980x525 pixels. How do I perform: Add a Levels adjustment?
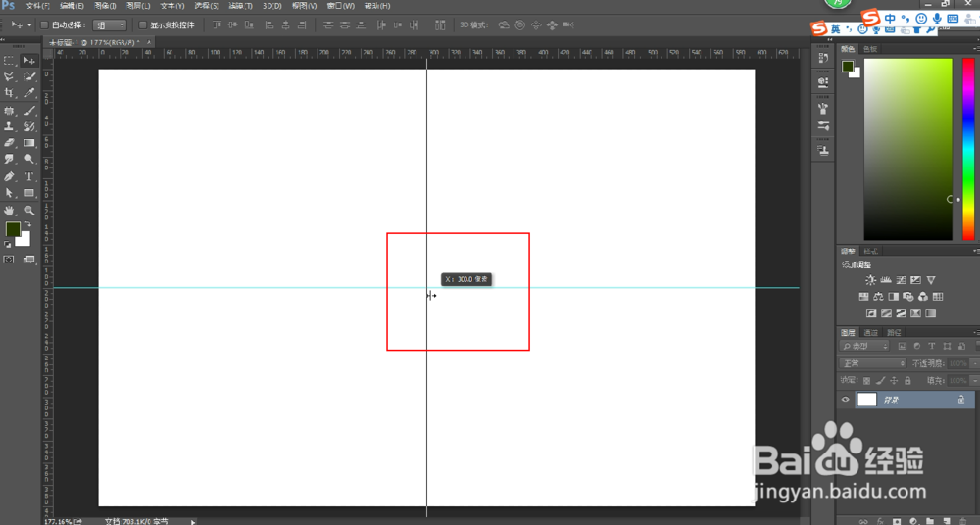(886, 281)
